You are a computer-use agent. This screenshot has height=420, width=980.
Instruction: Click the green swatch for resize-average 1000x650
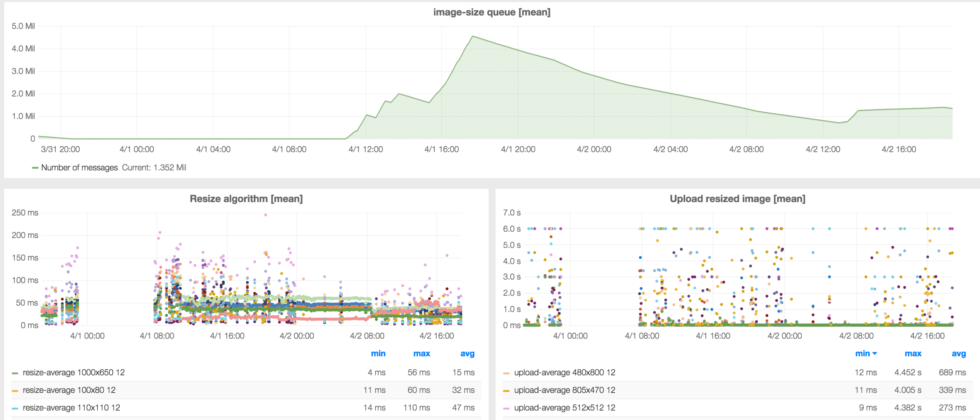(15, 373)
